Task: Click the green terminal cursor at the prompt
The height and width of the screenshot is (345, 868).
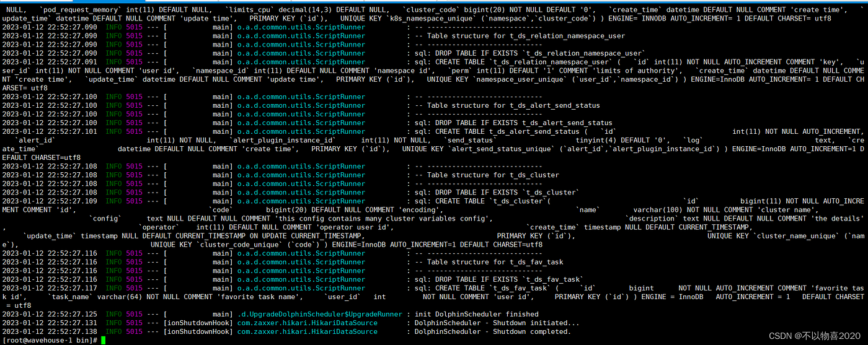Action: (x=104, y=341)
